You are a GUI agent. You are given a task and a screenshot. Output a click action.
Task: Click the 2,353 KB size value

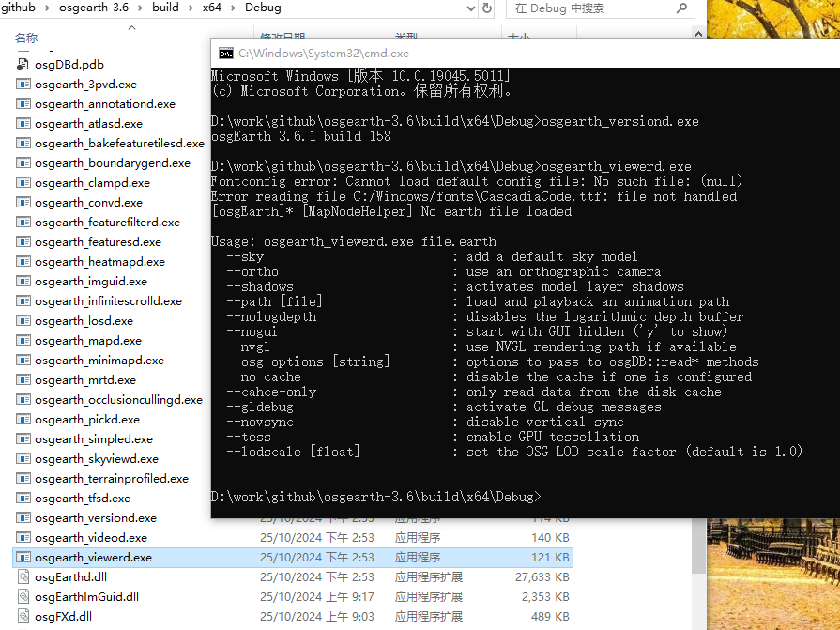click(545, 597)
